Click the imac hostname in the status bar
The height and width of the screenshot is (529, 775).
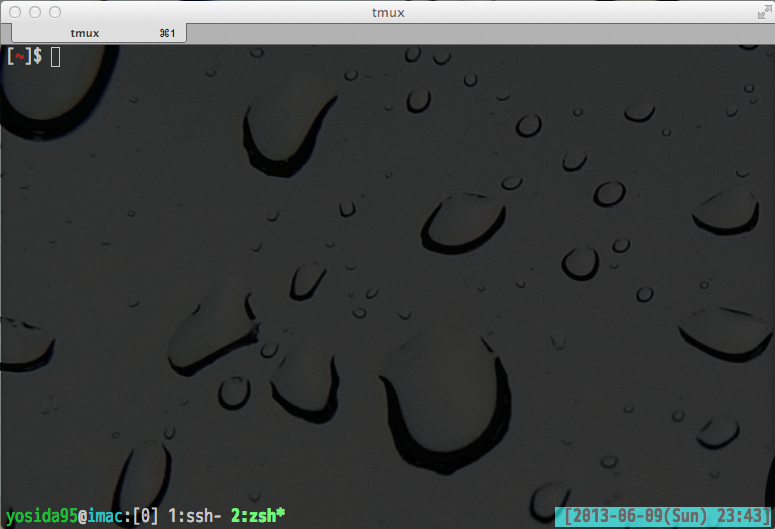click(x=104, y=516)
